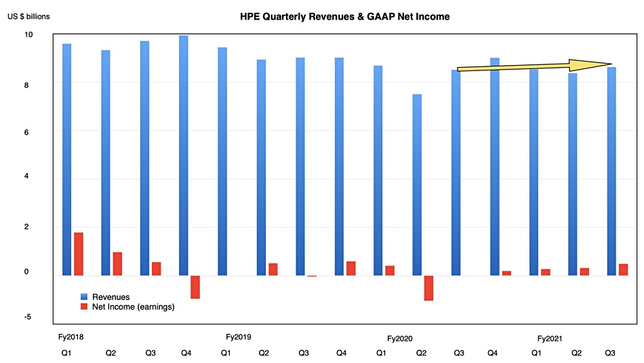The image size is (644, 363).
Task: Click the "-5" value on the vertical axis
Action: pyautogui.click(x=27, y=317)
